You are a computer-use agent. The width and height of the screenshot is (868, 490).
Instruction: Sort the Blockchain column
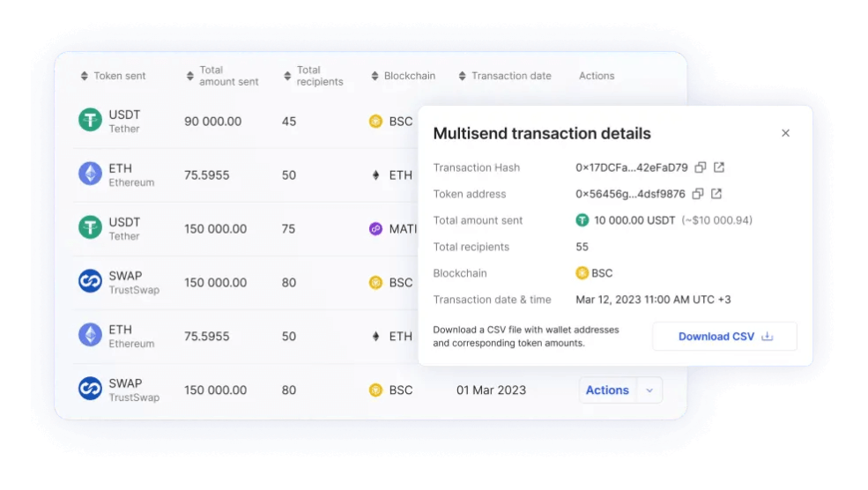(x=375, y=76)
